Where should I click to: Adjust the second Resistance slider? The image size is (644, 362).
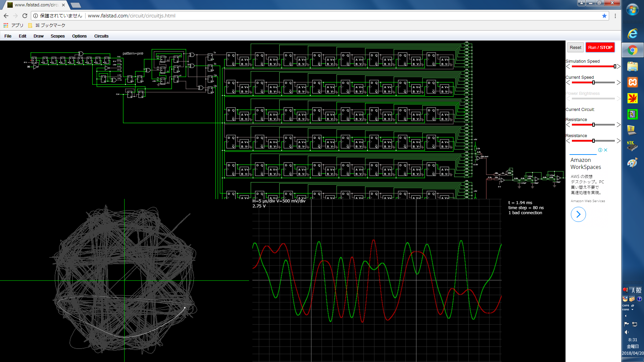593,141
